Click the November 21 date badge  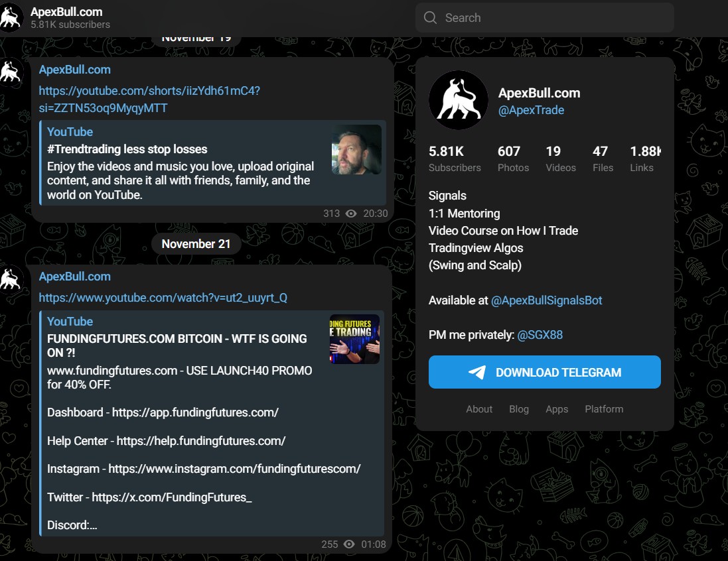(x=196, y=243)
